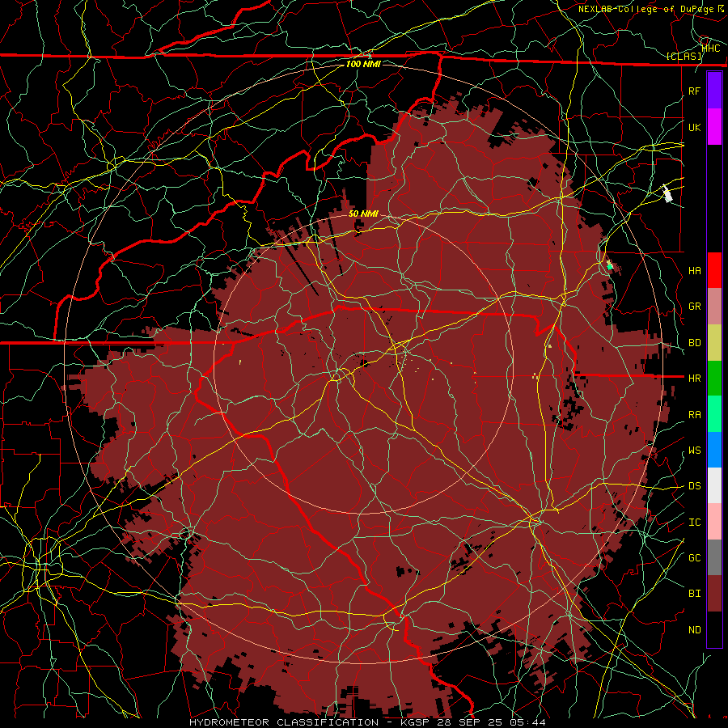728x728 pixels.
Task: Click the DS legend label
Action: [694, 486]
